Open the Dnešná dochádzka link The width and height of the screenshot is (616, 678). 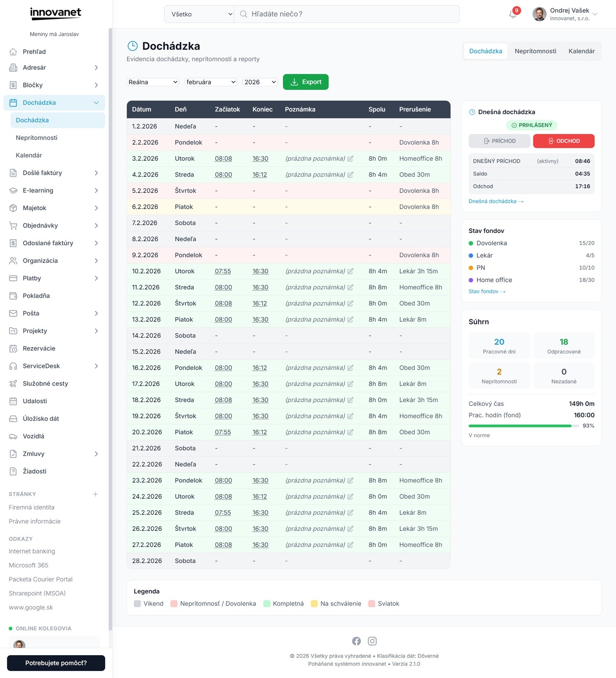[x=496, y=201]
